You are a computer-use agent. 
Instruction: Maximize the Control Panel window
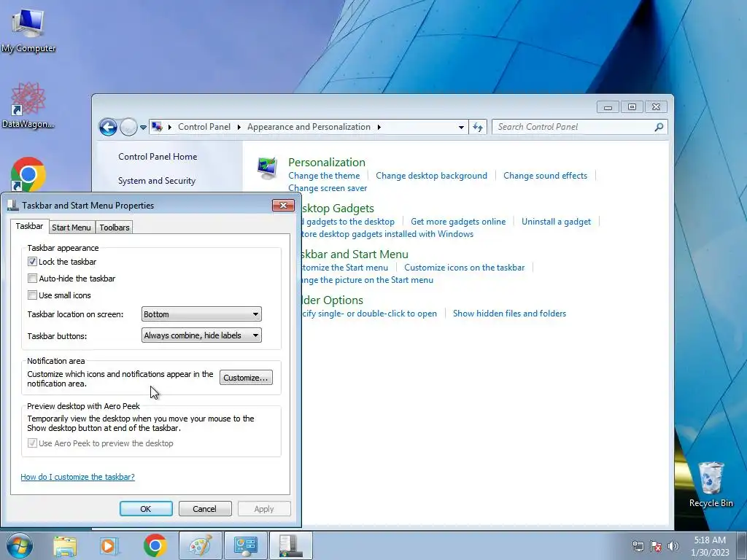(x=632, y=107)
